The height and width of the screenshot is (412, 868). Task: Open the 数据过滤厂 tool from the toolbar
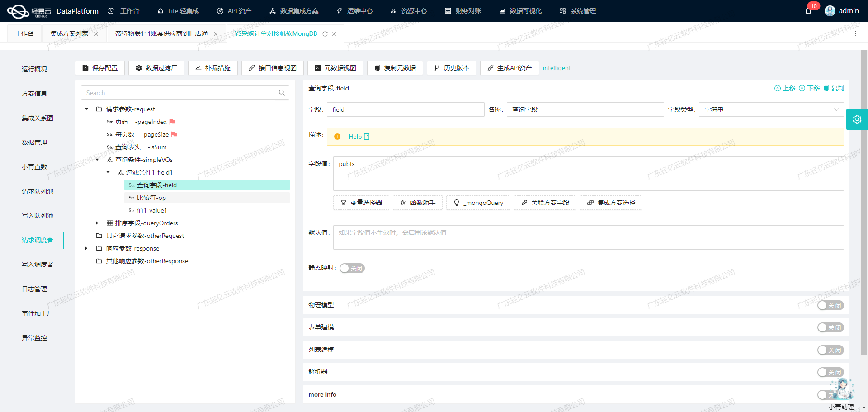click(x=156, y=68)
